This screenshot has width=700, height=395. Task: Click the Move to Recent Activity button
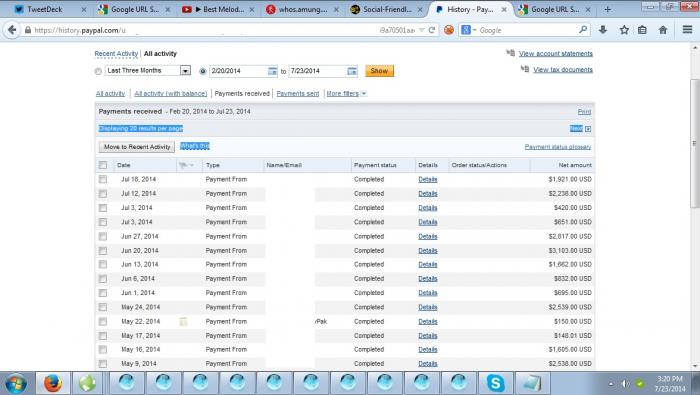tap(137, 147)
